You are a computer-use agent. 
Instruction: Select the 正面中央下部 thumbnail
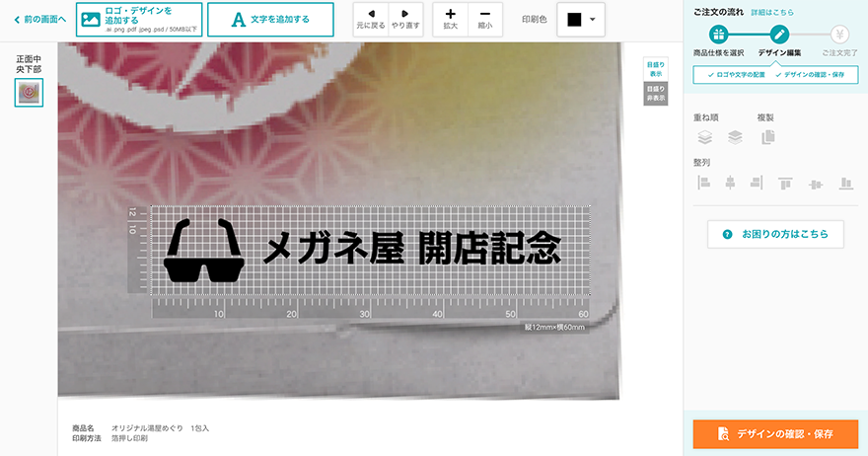[x=28, y=93]
